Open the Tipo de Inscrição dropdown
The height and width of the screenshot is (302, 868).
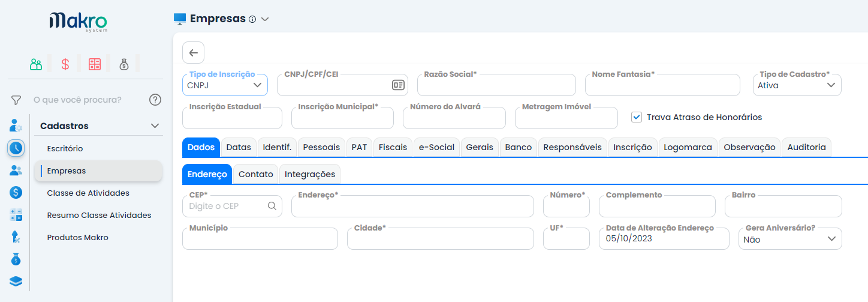[x=225, y=85]
